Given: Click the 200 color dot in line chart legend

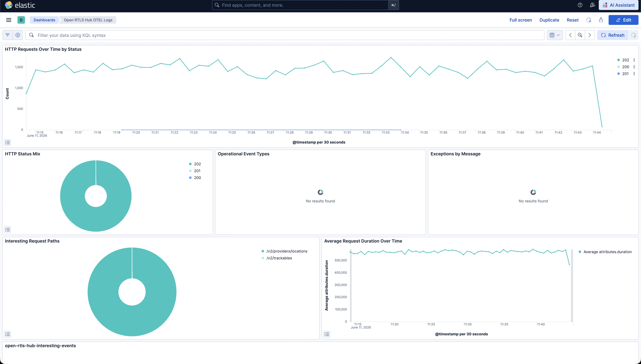Looking at the screenshot, I should click(x=618, y=67).
